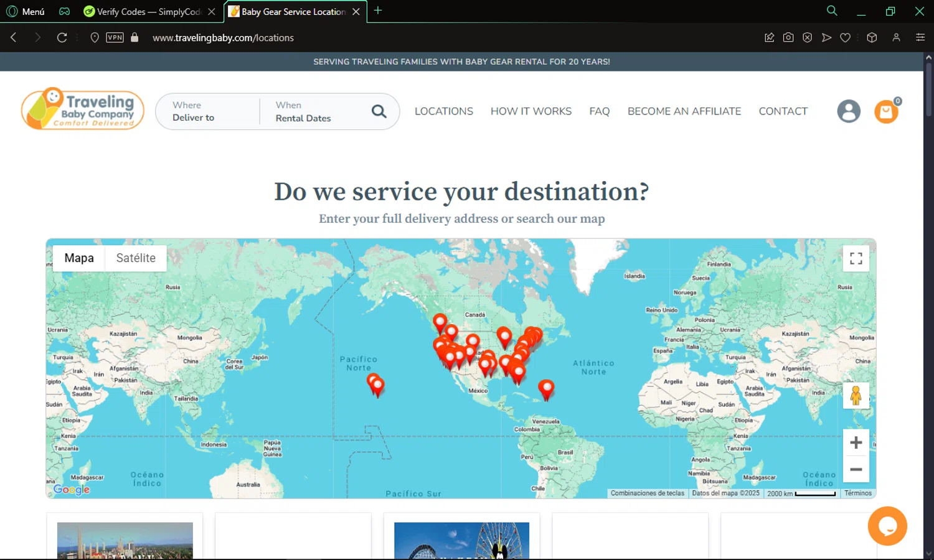The width and height of the screenshot is (934, 560).
Task: Open the orange chat bubble widget
Action: (887, 526)
